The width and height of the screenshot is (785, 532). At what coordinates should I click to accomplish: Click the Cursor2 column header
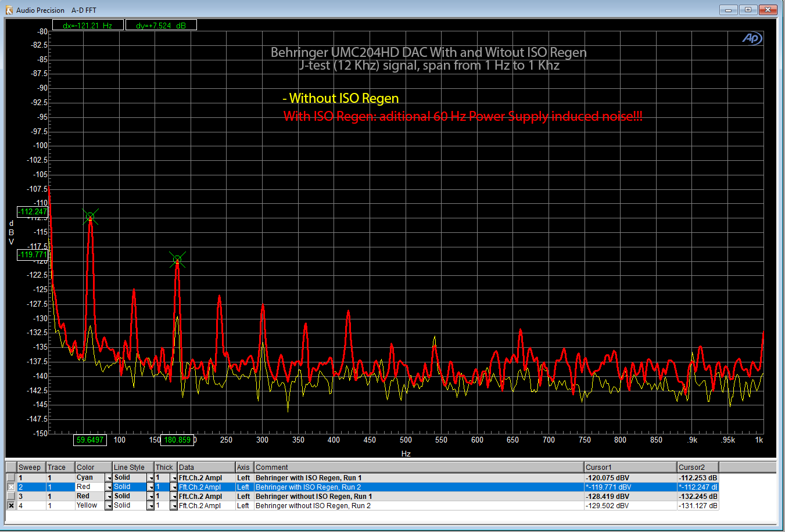[x=698, y=468]
